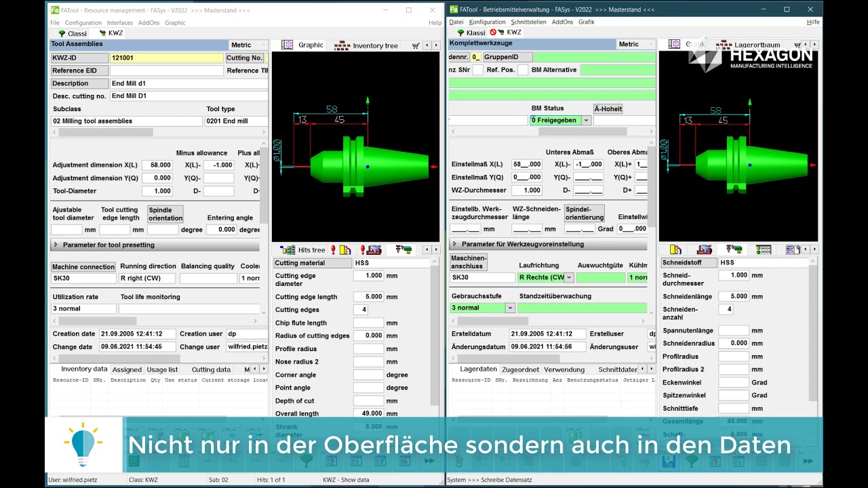868x488 pixels.
Task: Click the KWZ-ID field with 121001
Action: 166,58
